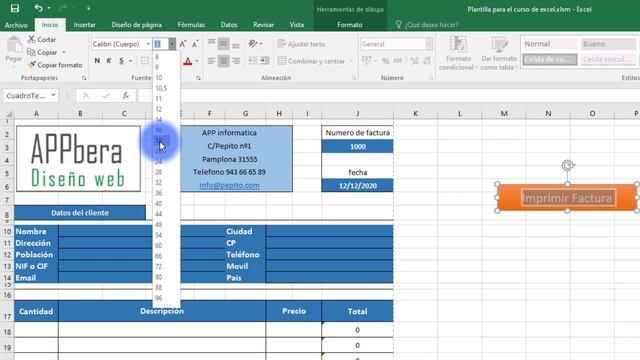Click the insert function fx icon
This screenshot has width=640, height=360.
pyautogui.click(x=126, y=96)
